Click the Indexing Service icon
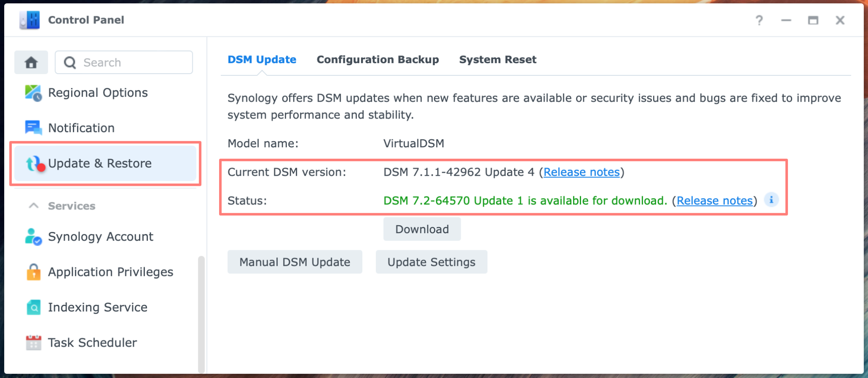Viewport: 868px width, 378px height. [x=33, y=307]
